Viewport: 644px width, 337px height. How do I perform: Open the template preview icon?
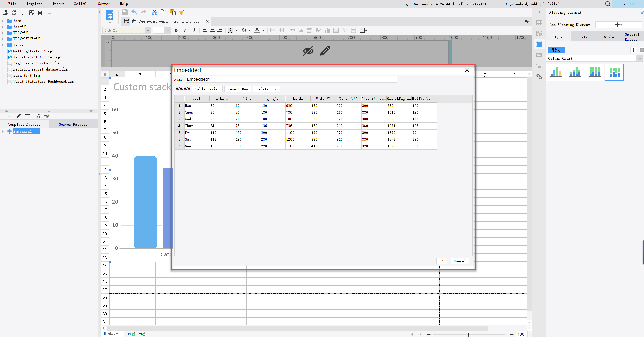click(110, 16)
